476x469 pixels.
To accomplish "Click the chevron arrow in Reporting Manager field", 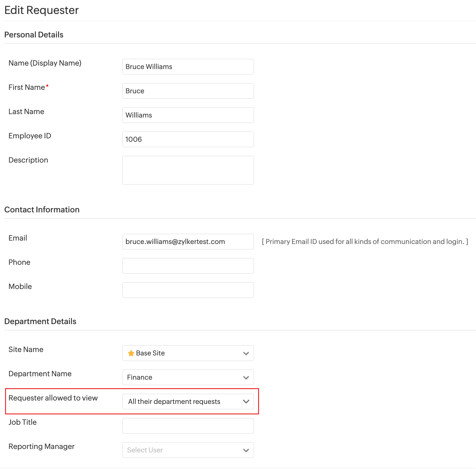I will coord(246,450).
